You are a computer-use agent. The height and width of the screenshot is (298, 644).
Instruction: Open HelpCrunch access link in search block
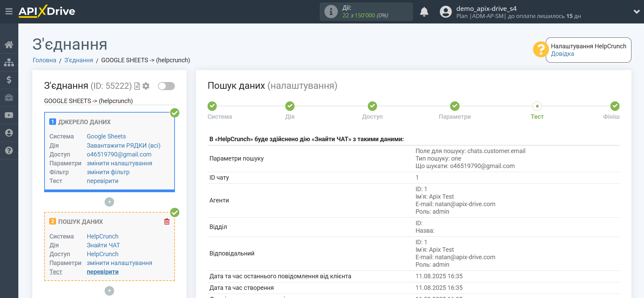coord(103,254)
